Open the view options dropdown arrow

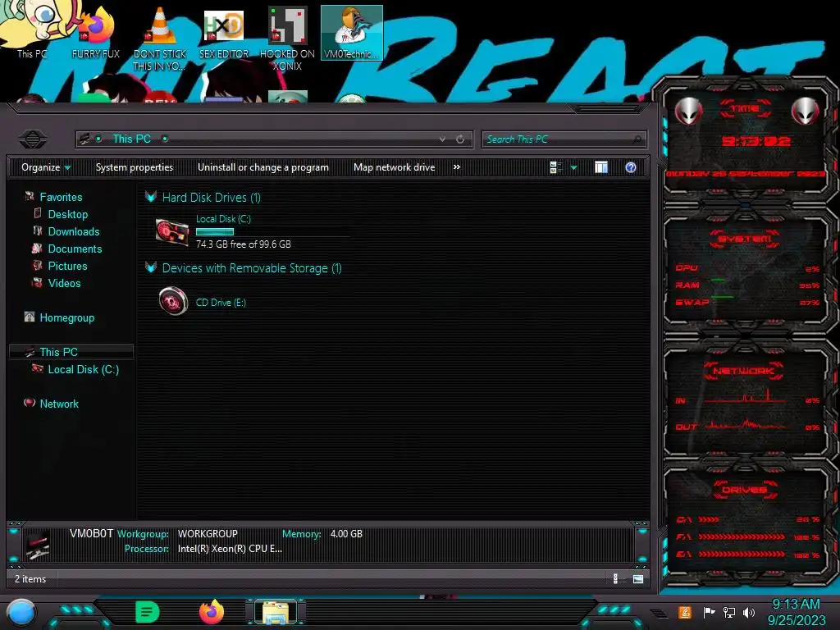point(573,167)
